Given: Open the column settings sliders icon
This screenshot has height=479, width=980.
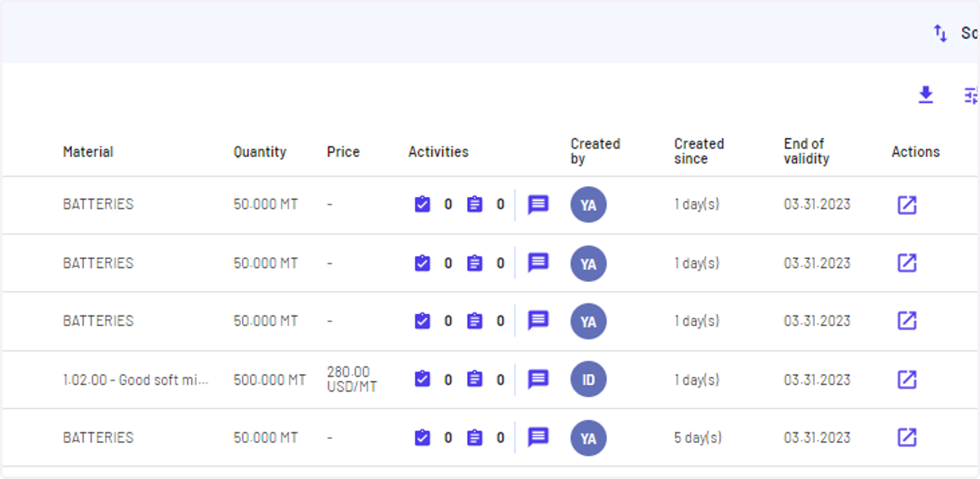Looking at the screenshot, I should click(971, 96).
